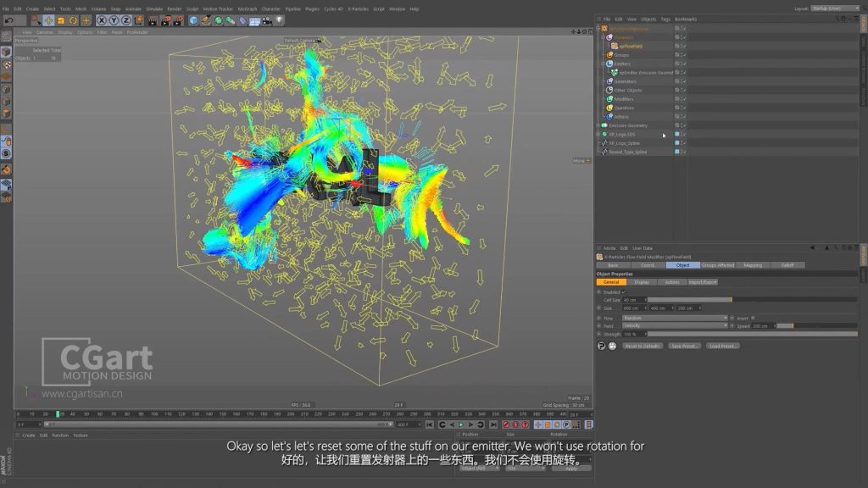Screen dimensions: 868x488
Task: Click the round icon next to the P icon
Action: point(612,346)
